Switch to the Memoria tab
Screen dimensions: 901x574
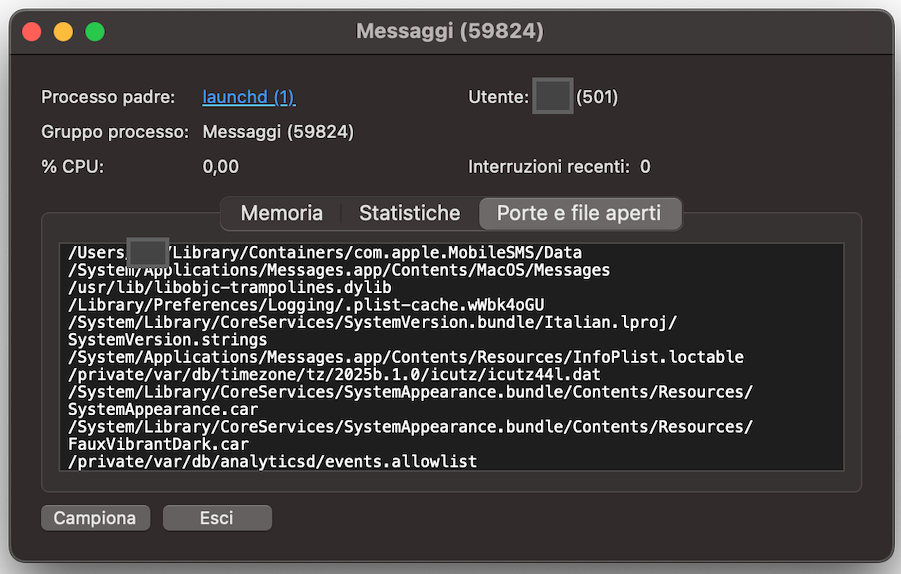point(282,213)
